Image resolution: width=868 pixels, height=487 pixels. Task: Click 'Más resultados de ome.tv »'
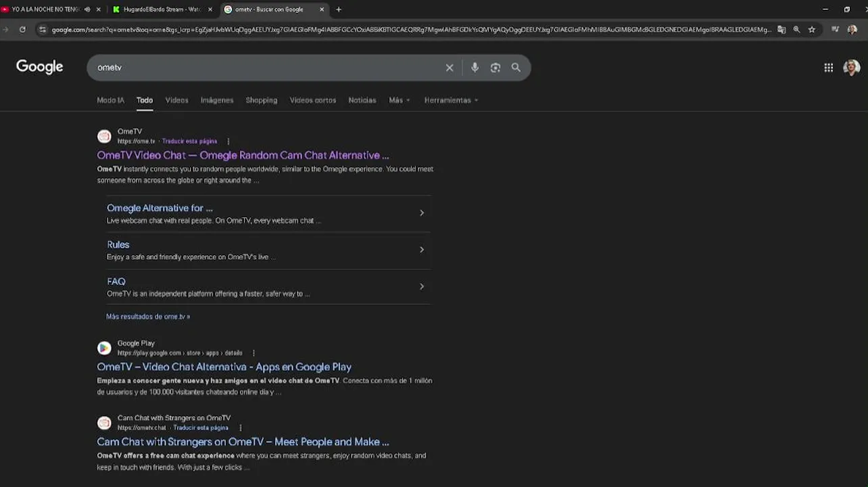coord(148,317)
